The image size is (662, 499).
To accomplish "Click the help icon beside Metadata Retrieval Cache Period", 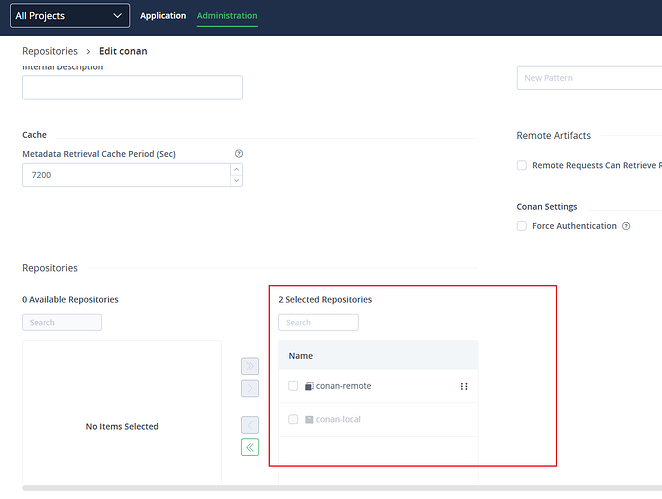I will [x=238, y=153].
